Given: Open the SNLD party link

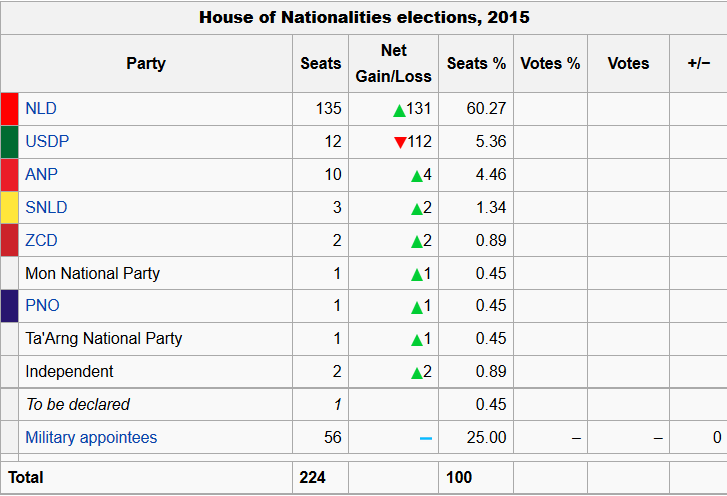Looking at the screenshot, I should pyautogui.click(x=46, y=208).
